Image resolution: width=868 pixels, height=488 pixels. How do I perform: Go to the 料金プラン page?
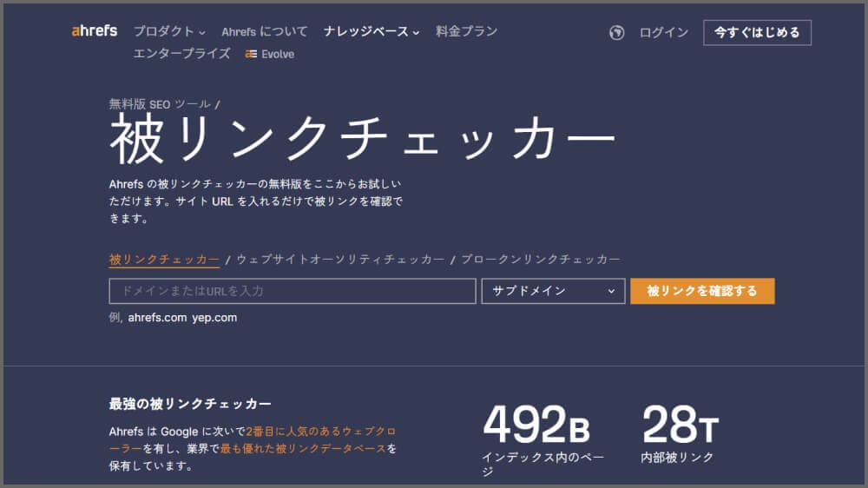(466, 31)
